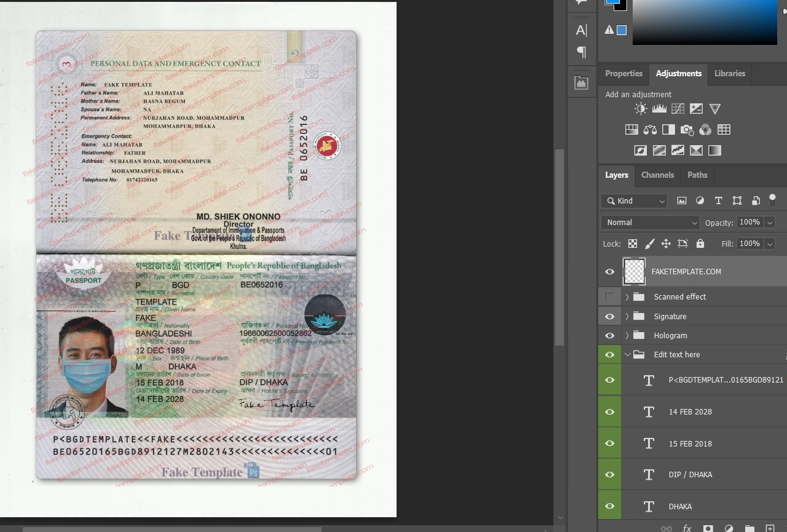Viewport: 787px width, 532px height.
Task: Add a Curves adjustment layer
Action: click(678, 109)
